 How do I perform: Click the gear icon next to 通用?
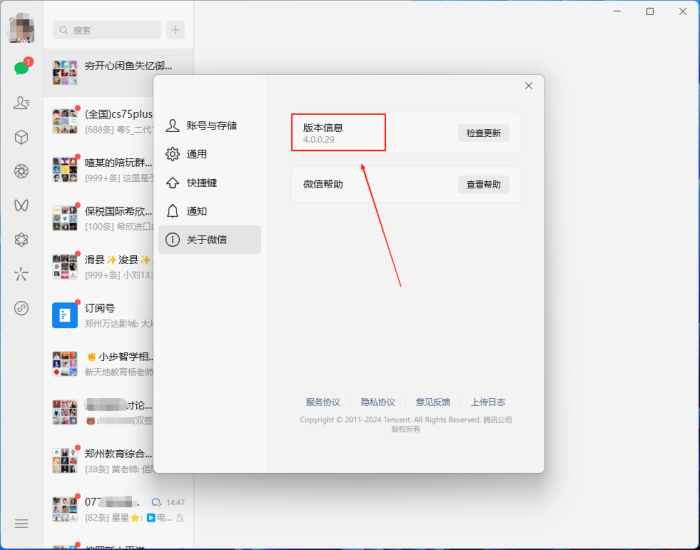[172, 154]
